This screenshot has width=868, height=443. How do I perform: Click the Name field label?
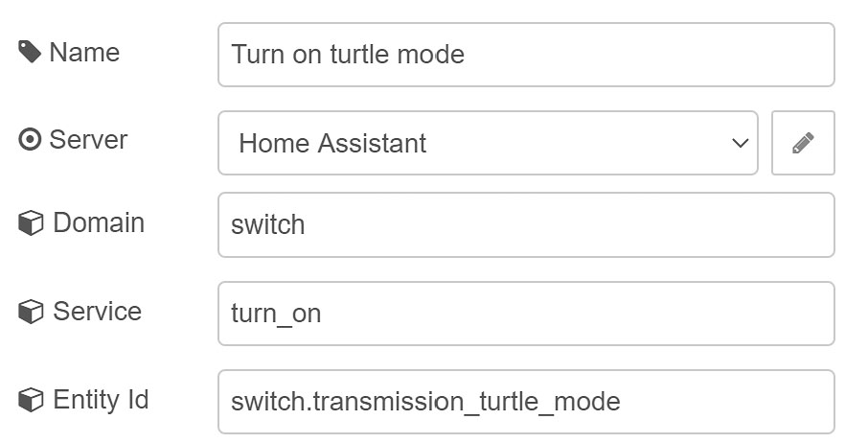(x=84, y=53)
